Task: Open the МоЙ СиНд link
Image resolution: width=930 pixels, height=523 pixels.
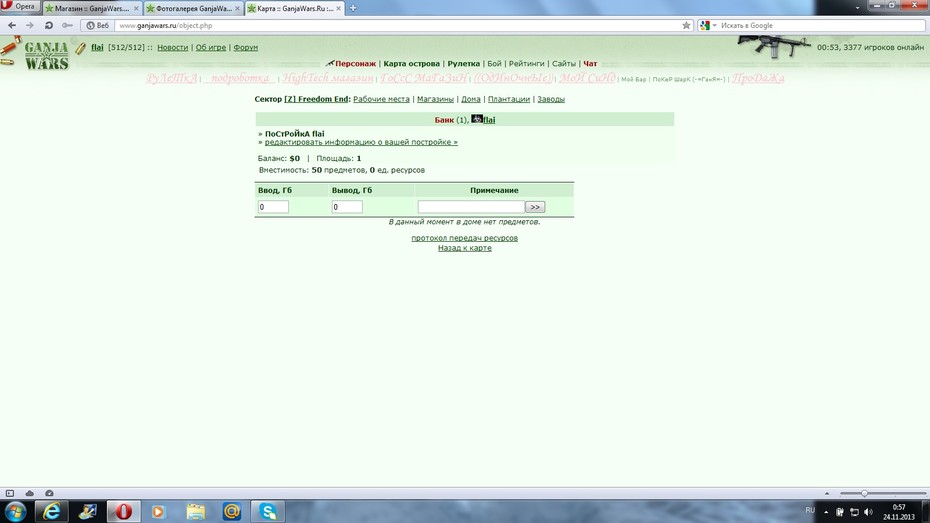Action: click(x=587, y=78)
